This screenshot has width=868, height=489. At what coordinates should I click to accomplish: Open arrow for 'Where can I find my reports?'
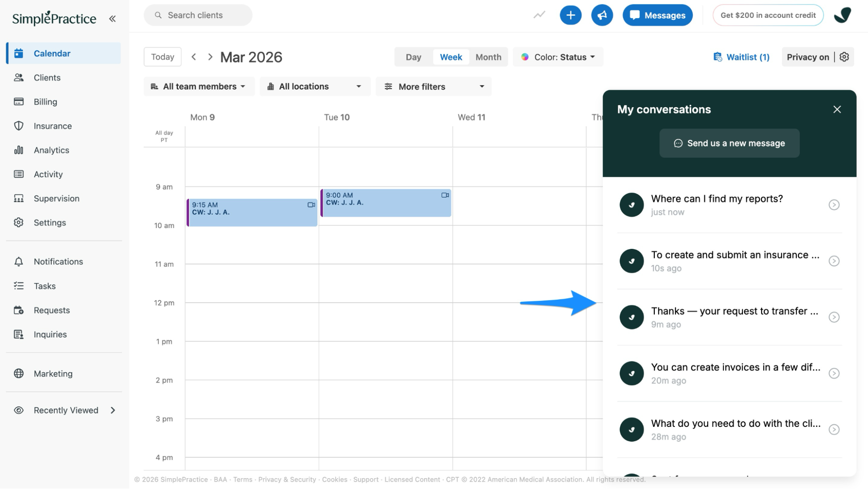click(834, 205)
